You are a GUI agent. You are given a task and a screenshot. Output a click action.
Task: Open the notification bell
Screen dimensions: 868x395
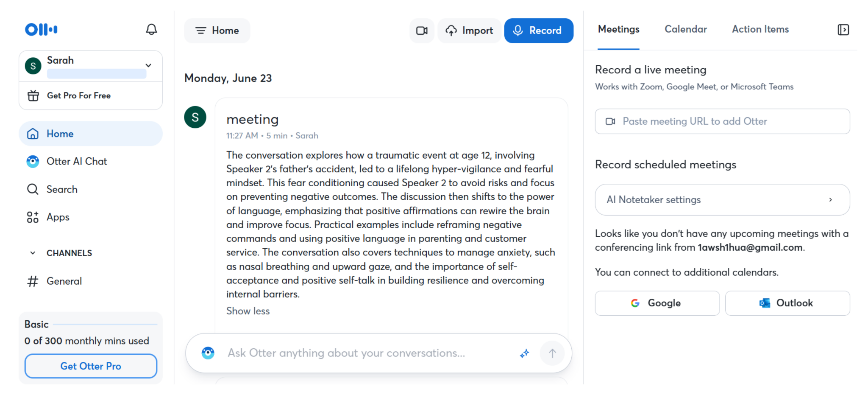[x=151, y=29]
